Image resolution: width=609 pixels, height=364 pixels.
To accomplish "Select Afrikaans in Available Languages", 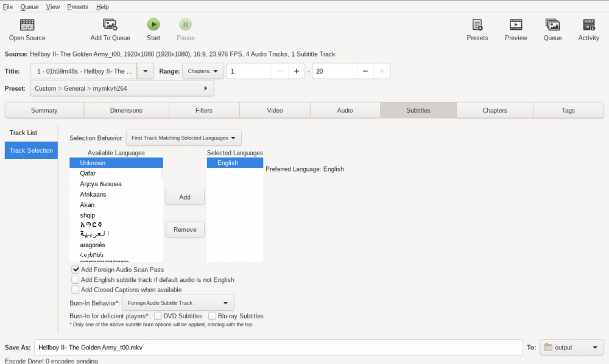I will [116, 194].
